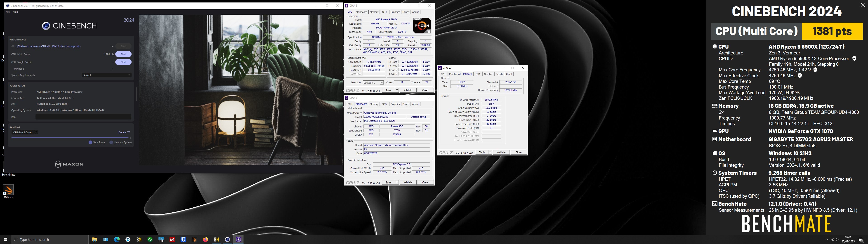Open the pinned BM icon beside the sync arrows
Viewport: 868px width, 244px height.
point(139,240)
